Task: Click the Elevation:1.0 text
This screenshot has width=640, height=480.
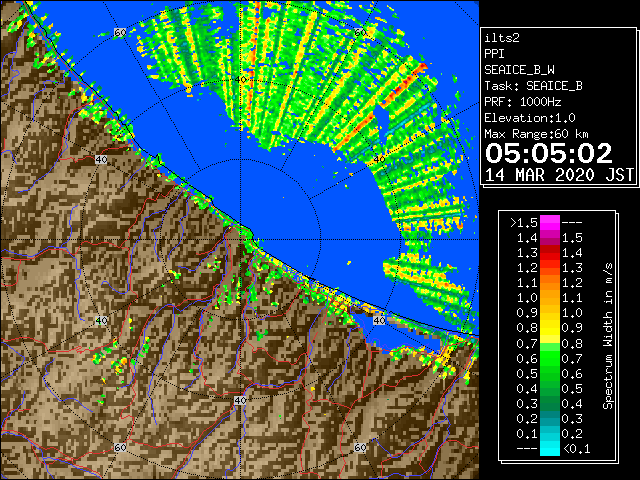Action: click(530, 118)
